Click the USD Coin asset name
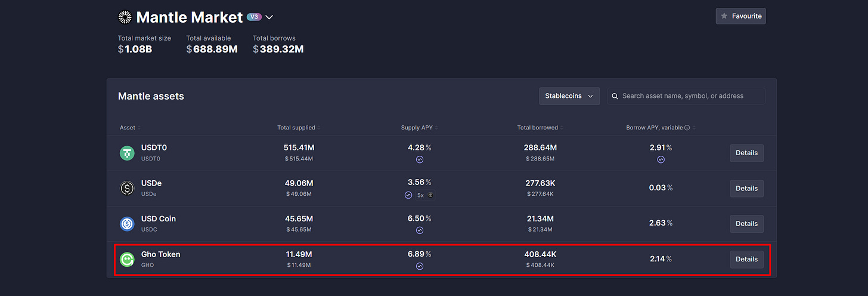Viewport: 868px width, 296px height. (x=159, y=219)
